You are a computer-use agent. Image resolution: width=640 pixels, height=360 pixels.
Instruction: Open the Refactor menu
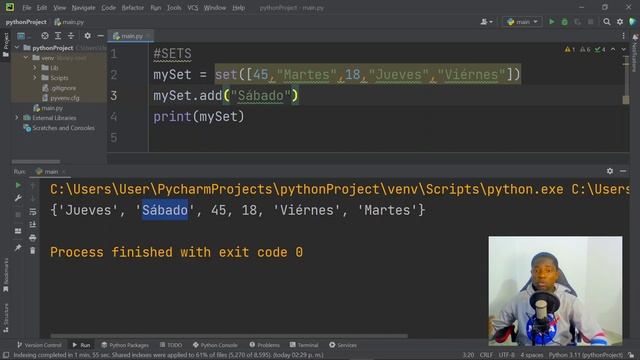(133, 7)
